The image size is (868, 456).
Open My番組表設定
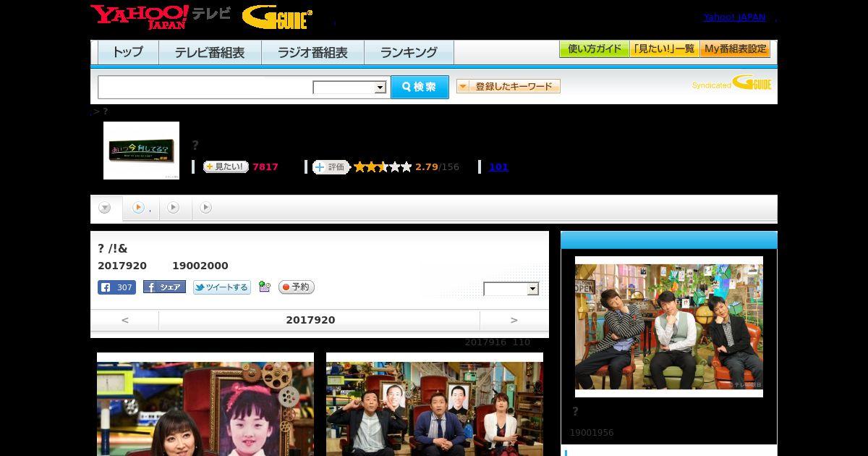(x=735, y=49)
